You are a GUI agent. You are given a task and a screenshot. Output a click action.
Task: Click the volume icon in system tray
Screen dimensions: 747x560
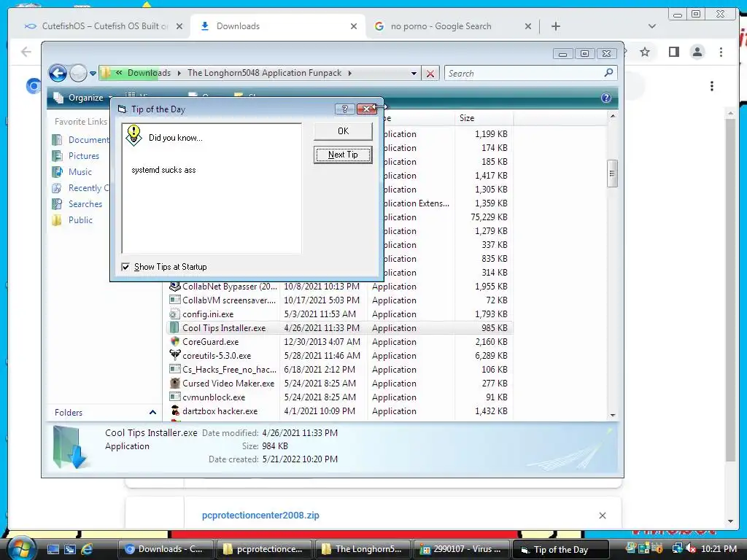(x=691, y=548)
